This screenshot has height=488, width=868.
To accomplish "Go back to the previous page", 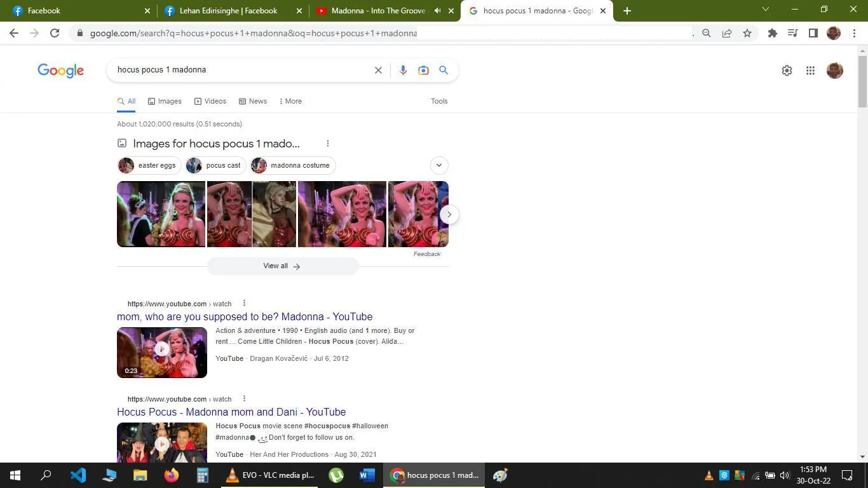I will [14, 33].
